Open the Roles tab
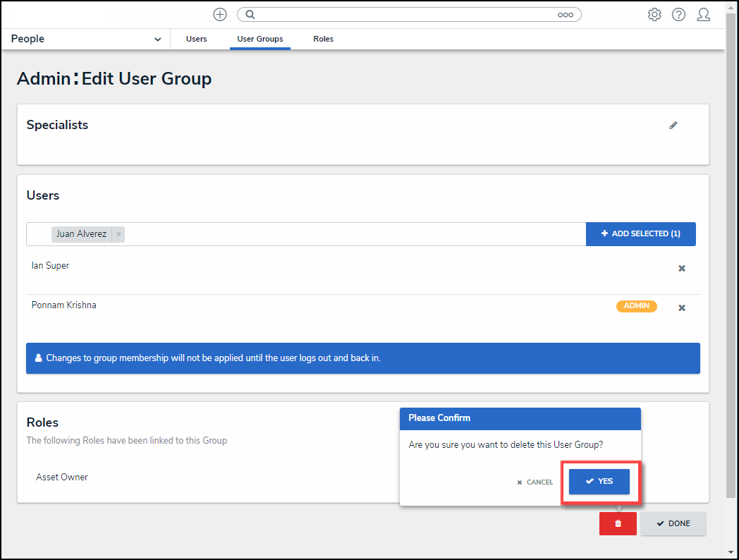Viewport: 739px width, 560px height. click(324, 39)
